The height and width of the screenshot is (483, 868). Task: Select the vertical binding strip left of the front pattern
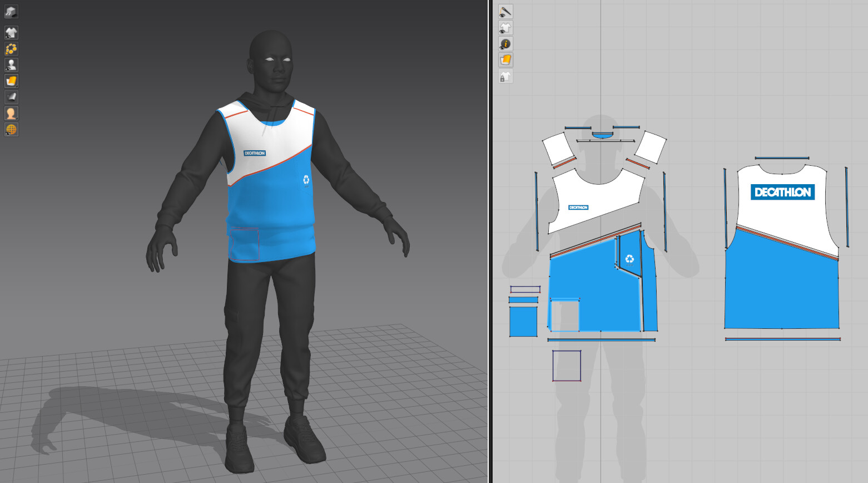pyautogui.click(x=537, y=211)
